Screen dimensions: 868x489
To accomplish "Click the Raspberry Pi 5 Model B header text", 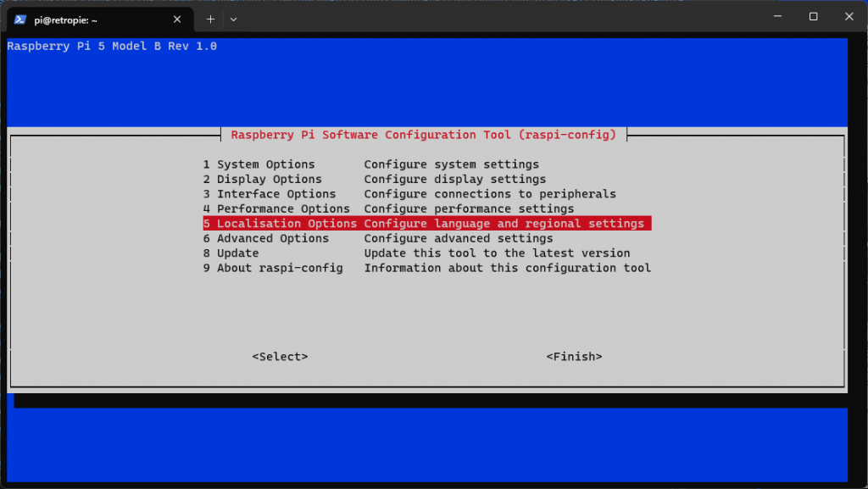I will [x=112, y=46].
